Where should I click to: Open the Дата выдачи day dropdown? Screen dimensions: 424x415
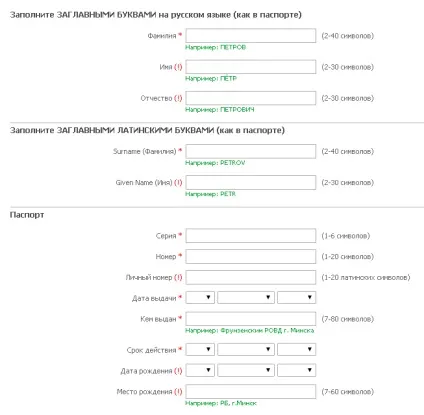(x=200, y=297)
